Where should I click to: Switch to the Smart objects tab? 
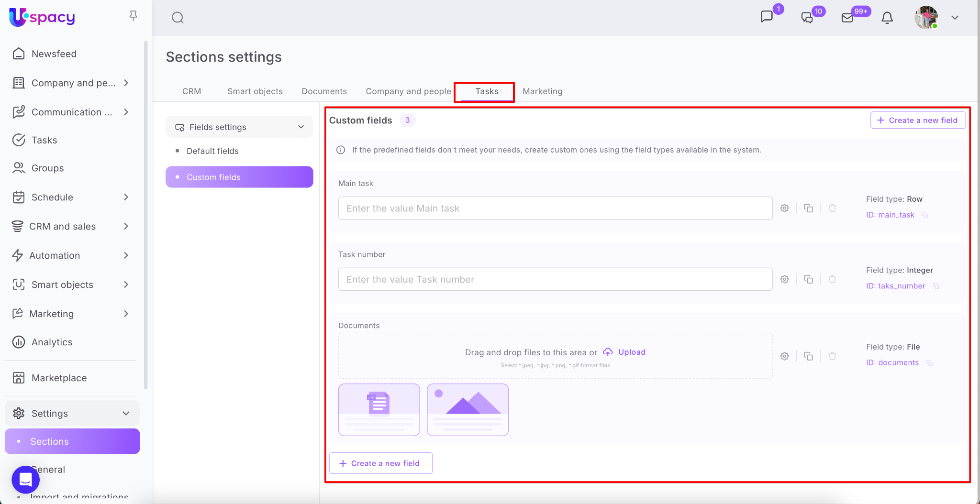255,91
